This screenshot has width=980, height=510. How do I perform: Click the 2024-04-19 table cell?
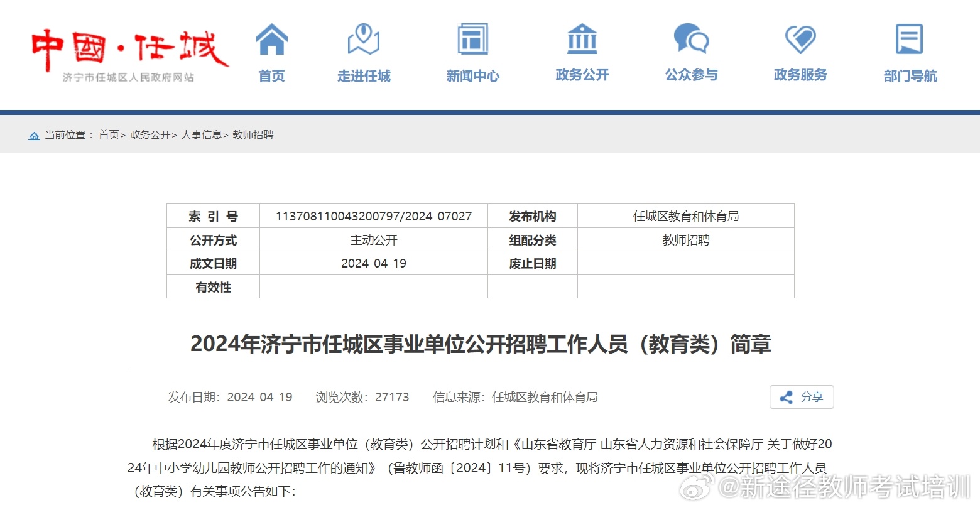click(374, 263)
